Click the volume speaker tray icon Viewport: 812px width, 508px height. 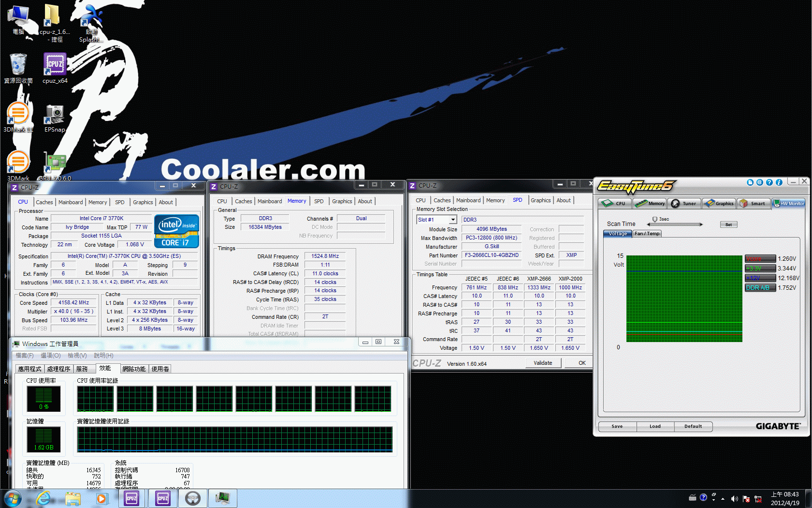point(734,498)
